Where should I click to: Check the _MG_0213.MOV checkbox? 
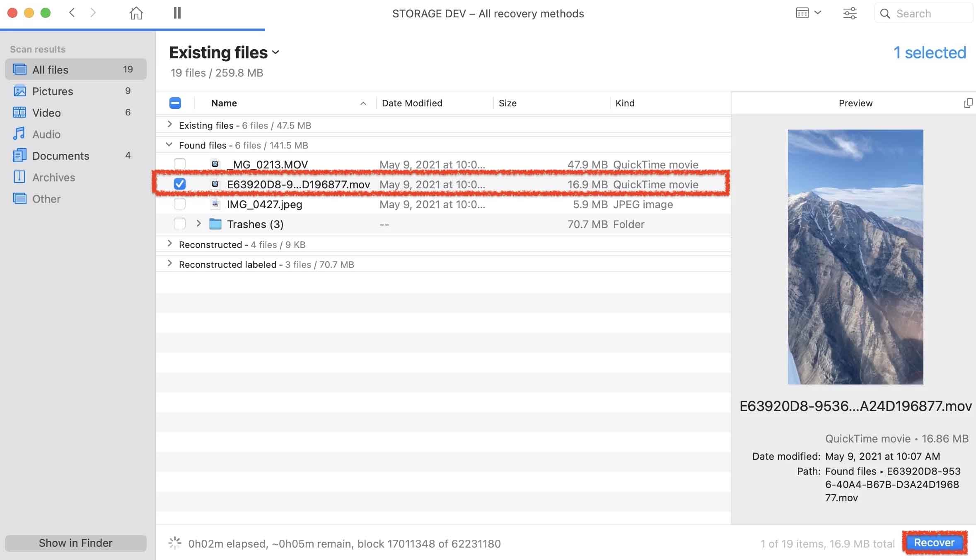180,164
